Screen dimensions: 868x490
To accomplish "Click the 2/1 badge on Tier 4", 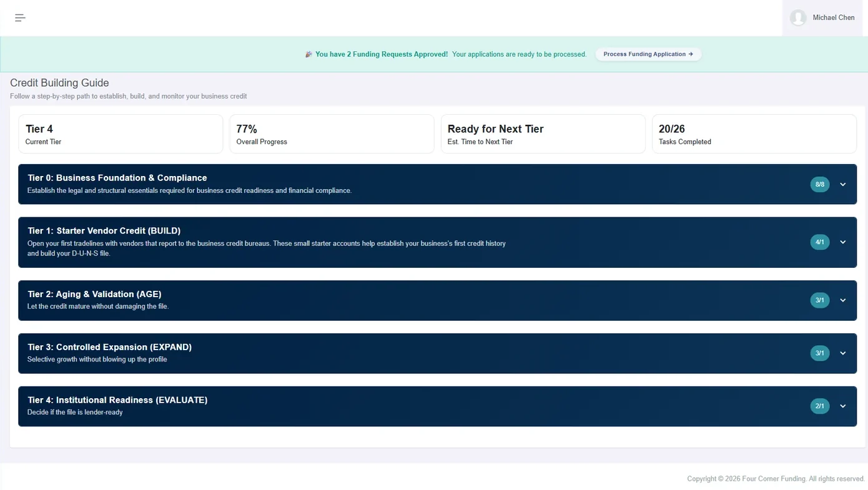I will click(820, 406).
